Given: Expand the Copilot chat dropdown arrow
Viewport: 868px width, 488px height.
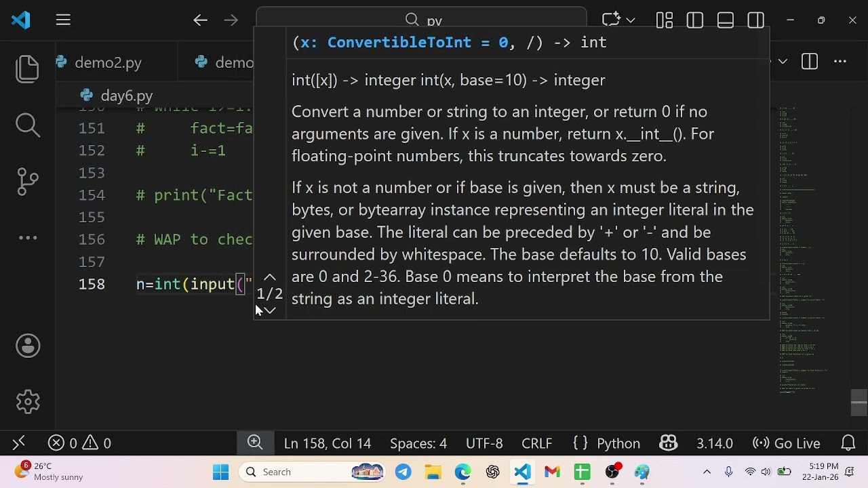Looking at the screenshot, I should pos(631,20).
